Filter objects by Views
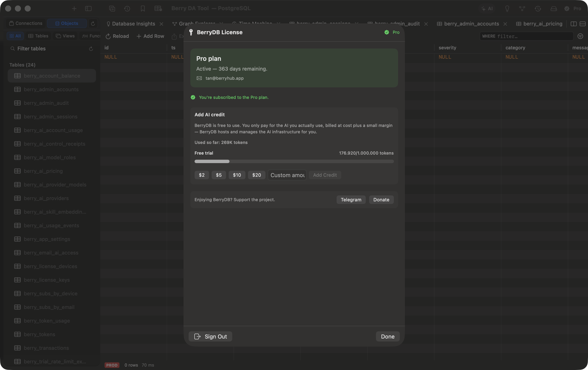This screenshot has width=588, height=370. coord(65,36)
